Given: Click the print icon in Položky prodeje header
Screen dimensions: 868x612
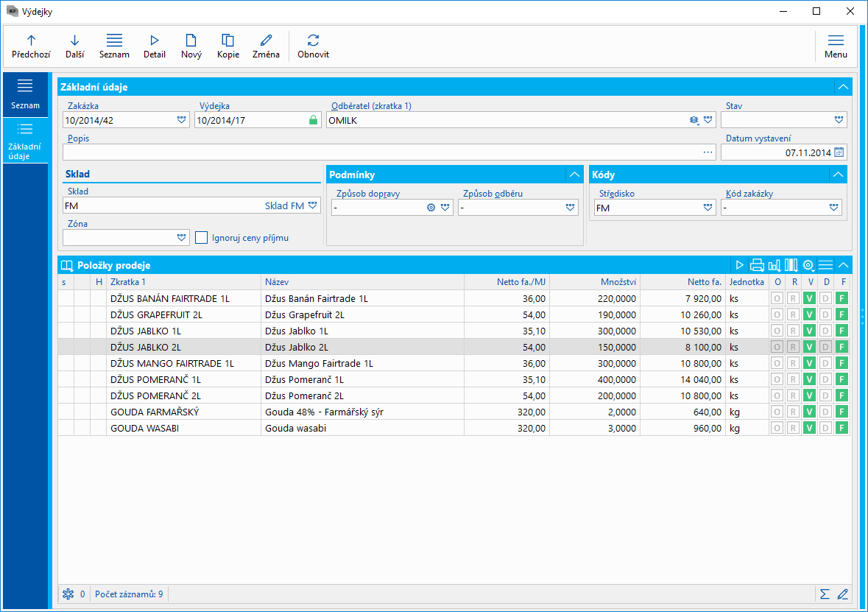Looking at the screenshot, I should coord(757,265).
